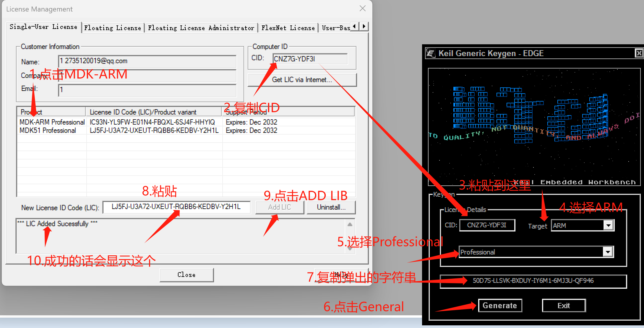The image size is (644, 328).
Task: Click Get LIC via Internet button
Action: 302,80
